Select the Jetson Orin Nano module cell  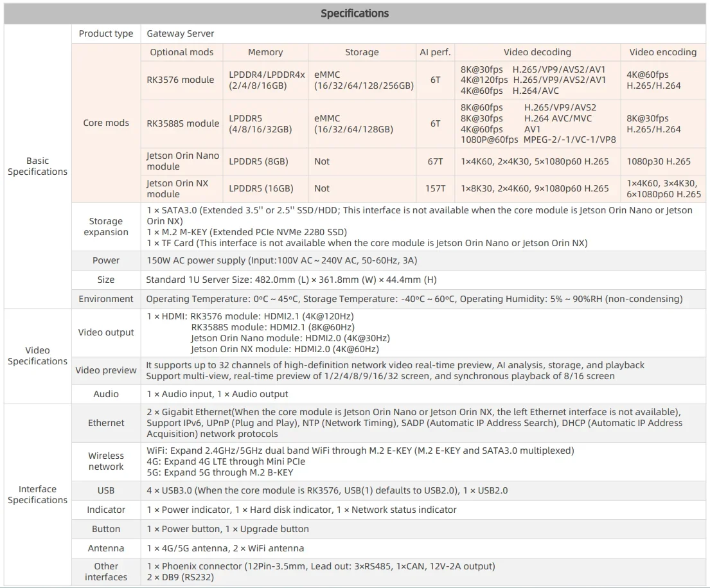tap(182, 161)
